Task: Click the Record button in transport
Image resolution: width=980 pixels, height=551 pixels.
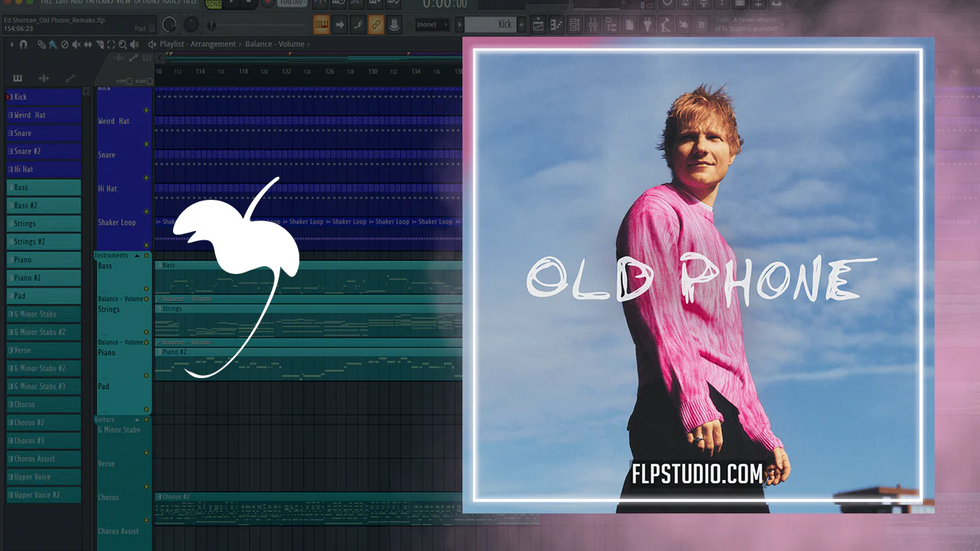Action: point(268,3)
